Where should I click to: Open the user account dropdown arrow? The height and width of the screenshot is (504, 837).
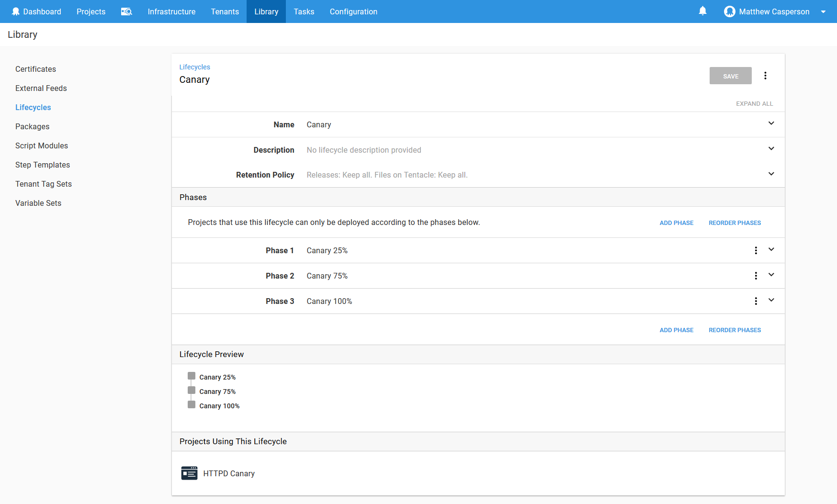coord(823,12)
